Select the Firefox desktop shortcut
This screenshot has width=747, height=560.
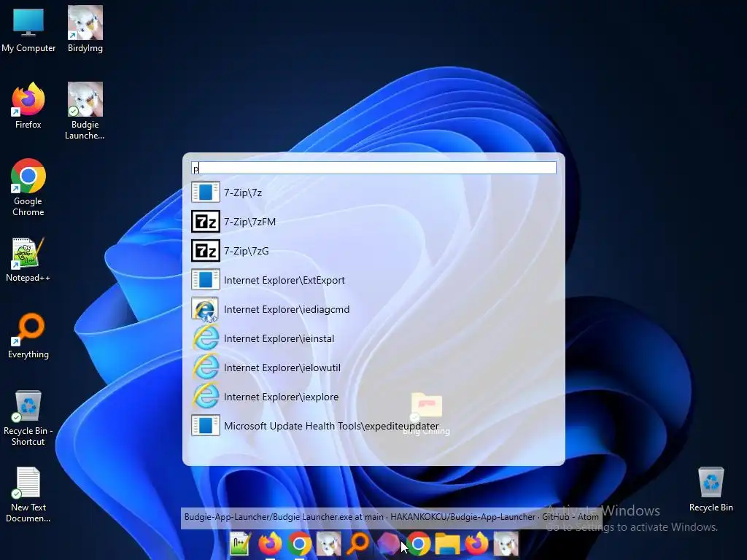(28, 106)
